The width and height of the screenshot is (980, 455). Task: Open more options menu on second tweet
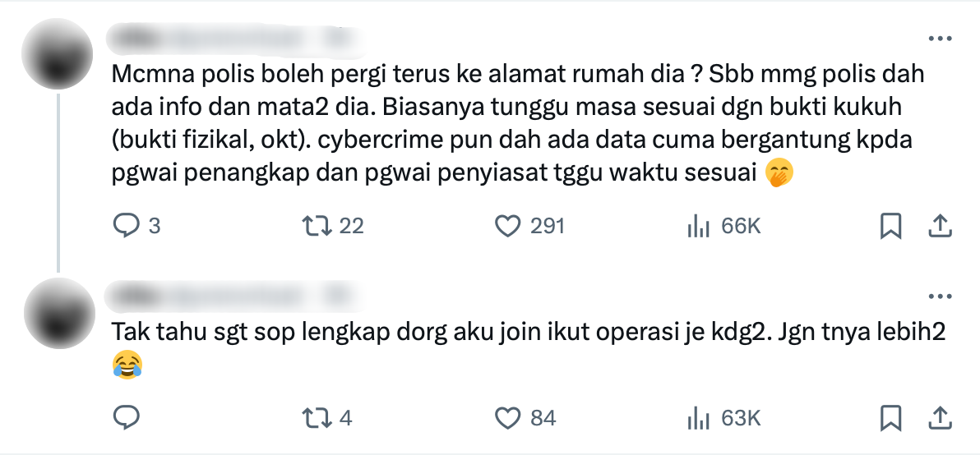tap(940, 297)
